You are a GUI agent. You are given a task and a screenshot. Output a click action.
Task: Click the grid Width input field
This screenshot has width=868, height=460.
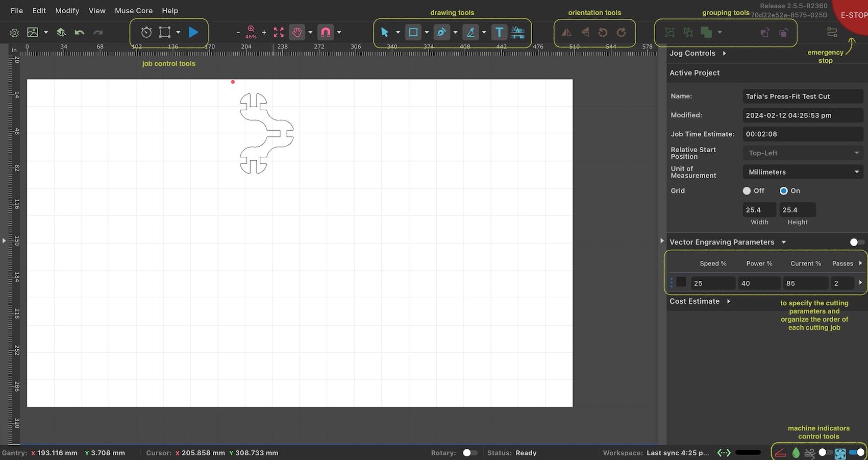click(x=759, y=210)
